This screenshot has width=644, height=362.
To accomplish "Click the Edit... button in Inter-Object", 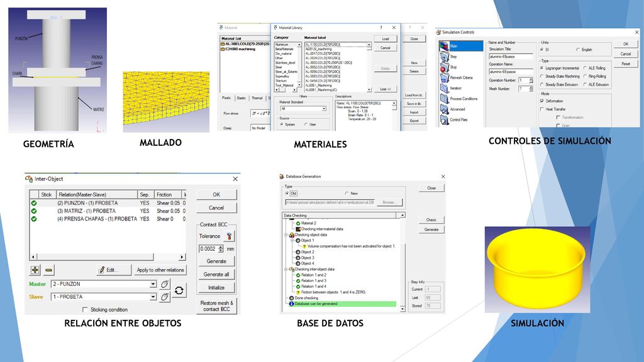I will tap(114, 270).
